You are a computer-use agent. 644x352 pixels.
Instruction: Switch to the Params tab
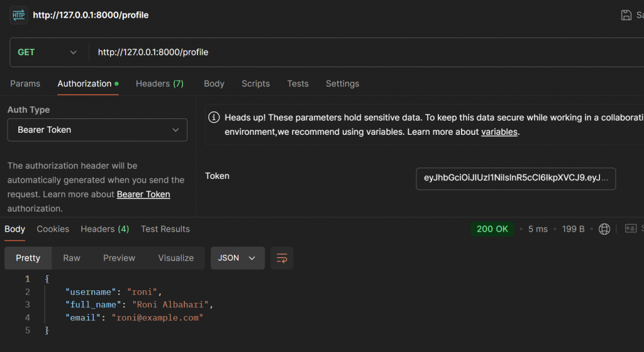point(25,84)
